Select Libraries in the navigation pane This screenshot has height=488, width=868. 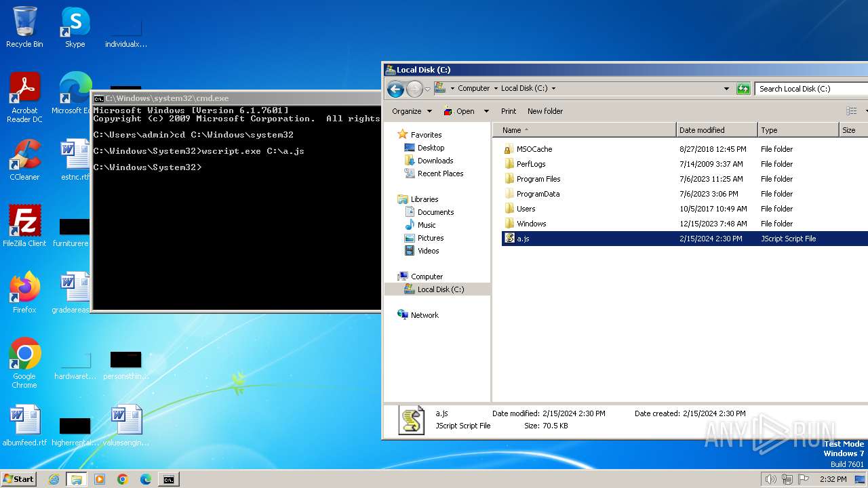425,199
